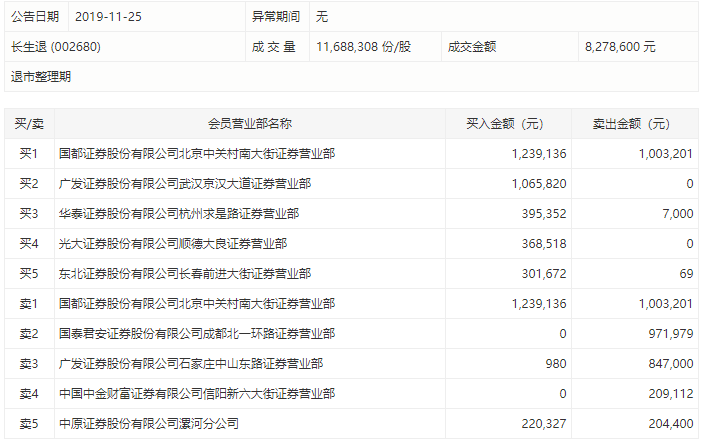The width and height of the screenshot is (708, 441).
Task: Select sell amount 971,979
Action: click(671, 334)
